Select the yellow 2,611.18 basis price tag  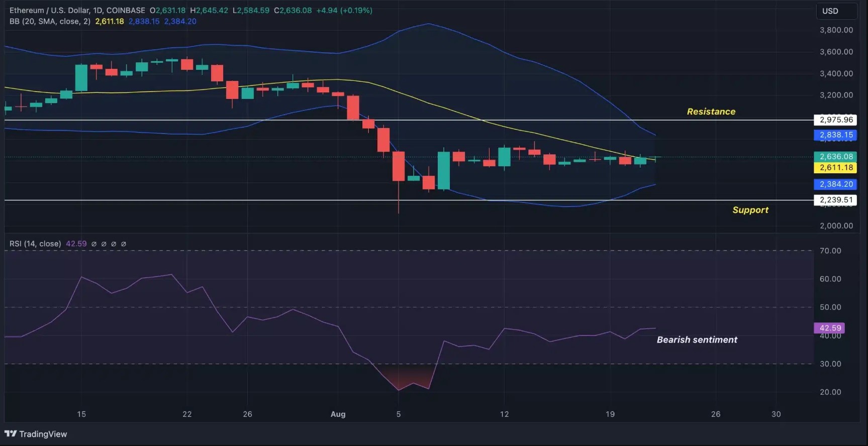(835, 168)
